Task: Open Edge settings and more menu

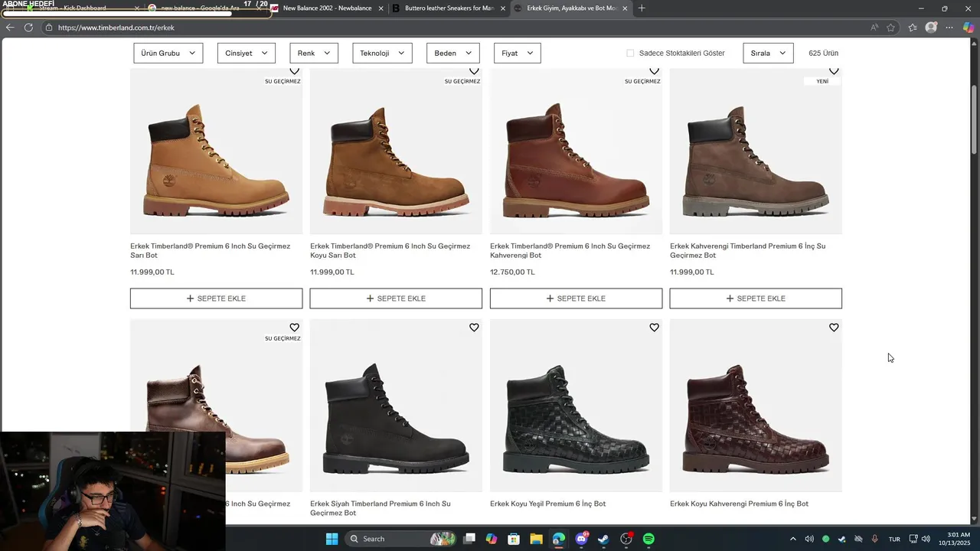Action: pos(949,28)
